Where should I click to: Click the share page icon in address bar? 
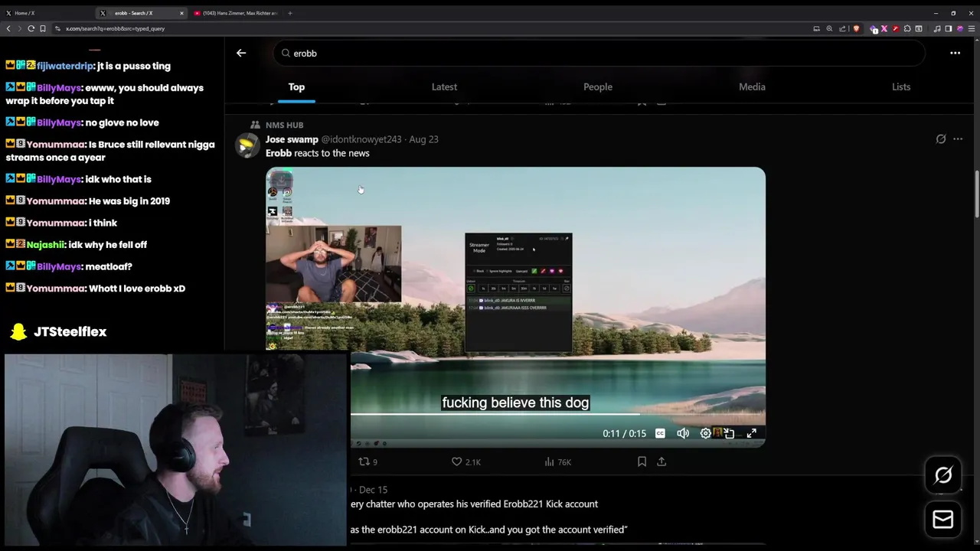(842, 28)
